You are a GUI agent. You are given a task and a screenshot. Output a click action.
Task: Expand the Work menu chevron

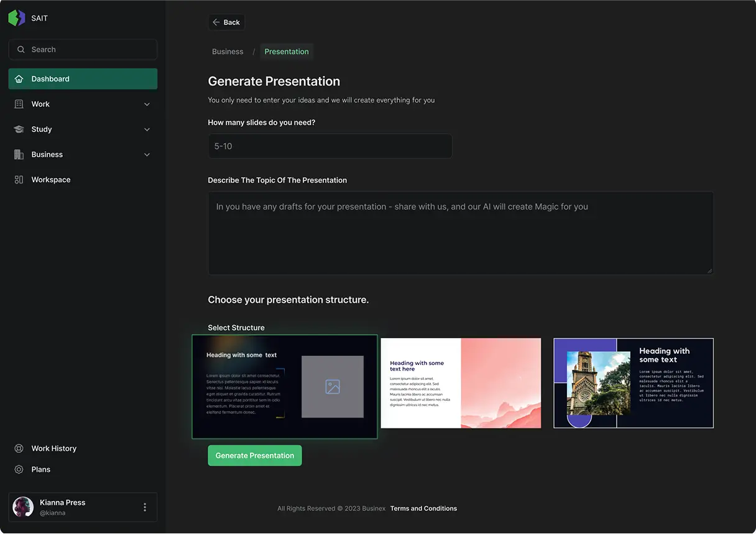[x=147, y=104]
